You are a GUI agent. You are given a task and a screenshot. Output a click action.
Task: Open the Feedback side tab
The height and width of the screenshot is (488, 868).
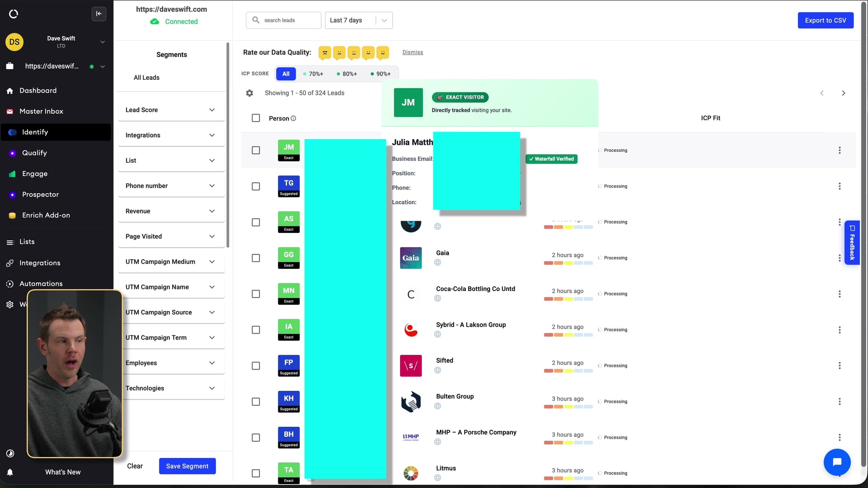[x=852, y=243]
